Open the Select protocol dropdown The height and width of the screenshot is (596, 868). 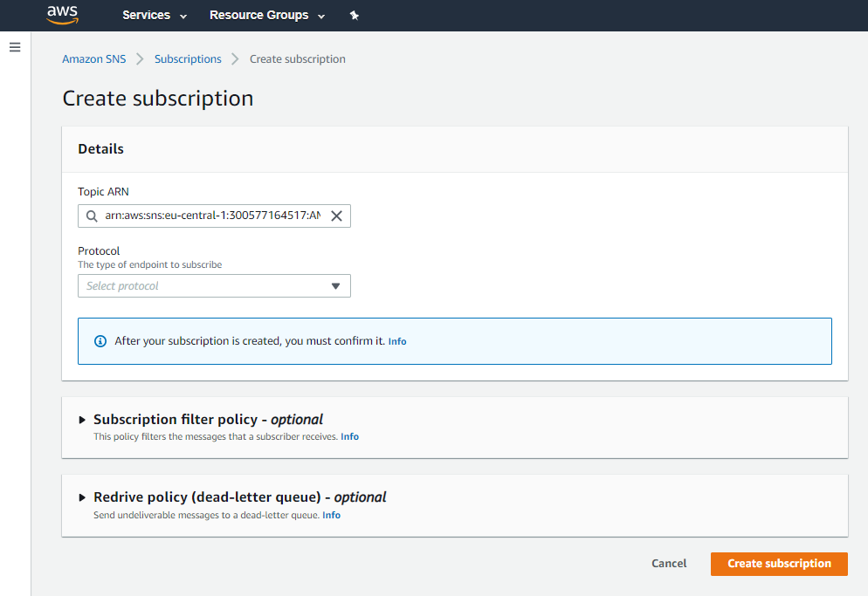click(x=214, y=286)
